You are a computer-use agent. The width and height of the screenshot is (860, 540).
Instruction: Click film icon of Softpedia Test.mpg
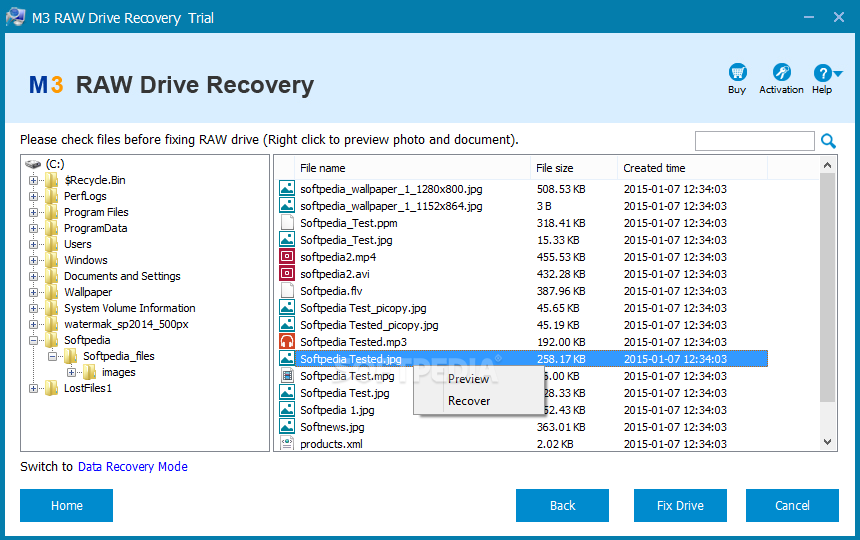(287, 376)
